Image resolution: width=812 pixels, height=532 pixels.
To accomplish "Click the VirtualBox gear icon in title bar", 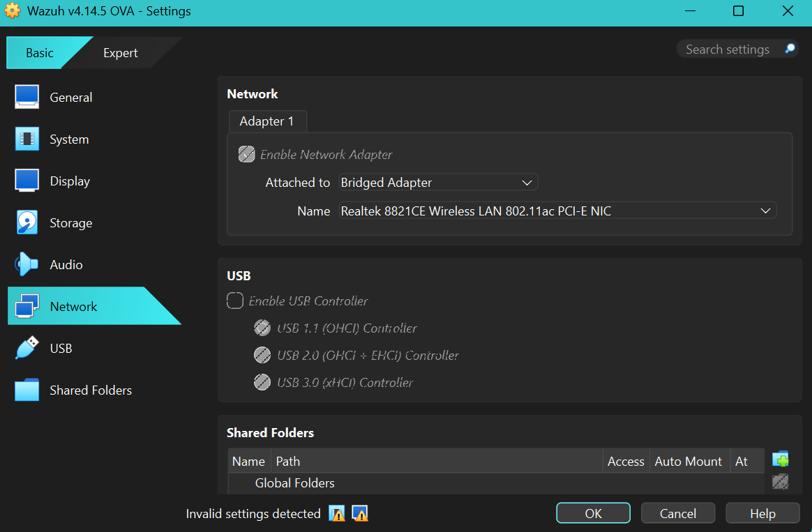I will [x=13, y=10].
